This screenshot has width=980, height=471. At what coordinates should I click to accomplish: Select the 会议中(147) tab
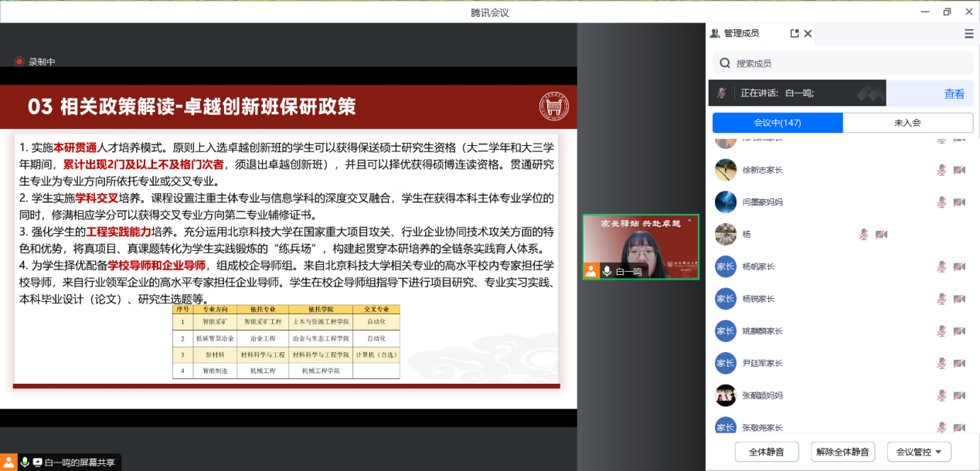click(x=778, y=123)
